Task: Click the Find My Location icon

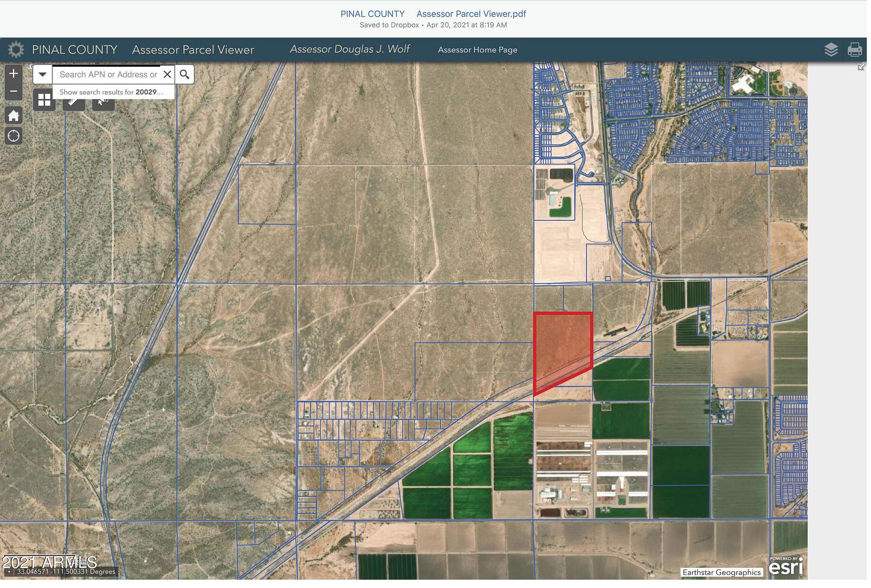Action: pos(13,135)
